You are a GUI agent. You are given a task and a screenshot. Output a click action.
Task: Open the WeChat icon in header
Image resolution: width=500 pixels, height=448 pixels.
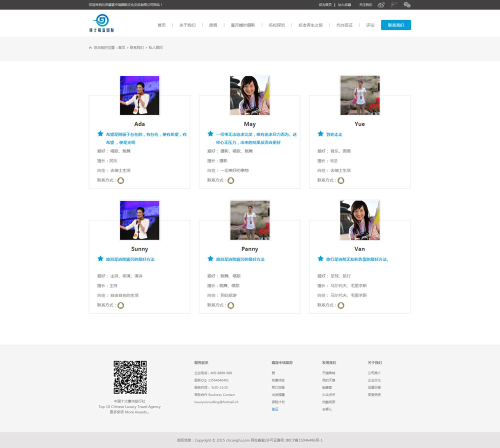pyautogui.click(x=407, y=5)
